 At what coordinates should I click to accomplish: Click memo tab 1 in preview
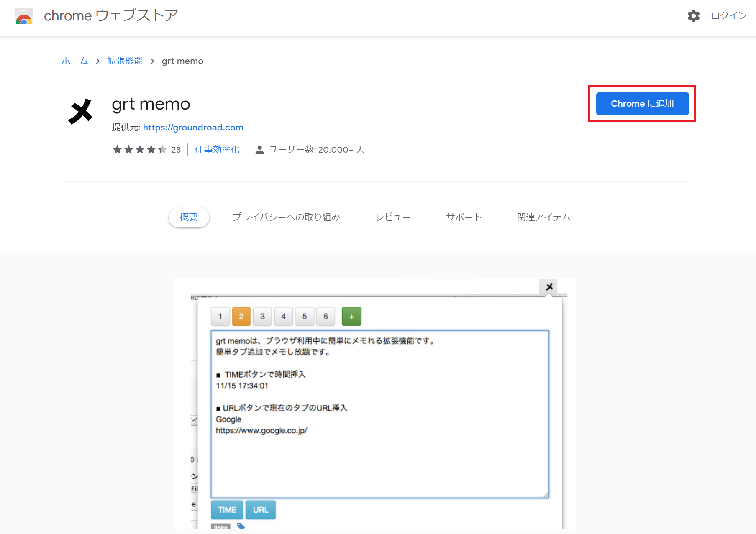pyautogui.click(x=220, y=317)
